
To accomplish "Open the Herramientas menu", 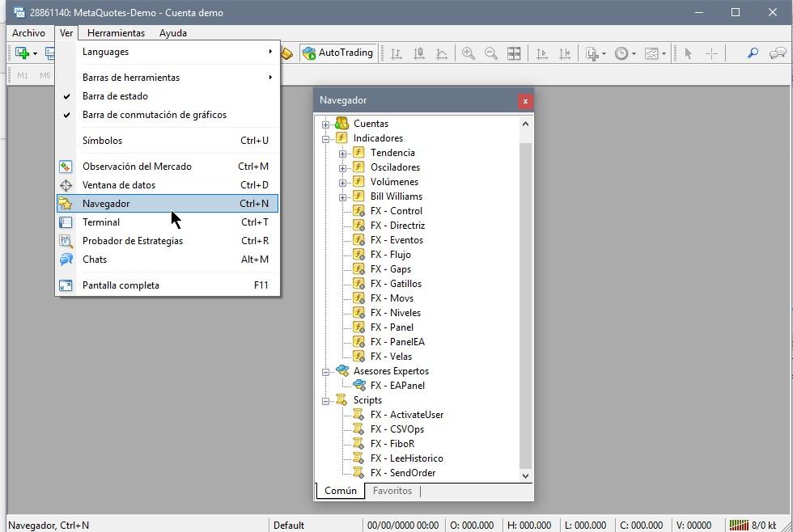I will tap(116, 33).
